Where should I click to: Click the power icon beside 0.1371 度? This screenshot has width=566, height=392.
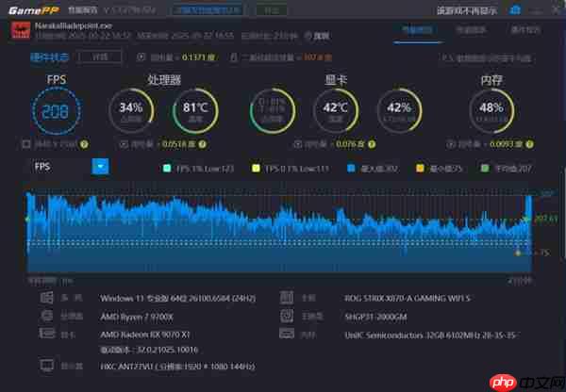tap(141, 57)
